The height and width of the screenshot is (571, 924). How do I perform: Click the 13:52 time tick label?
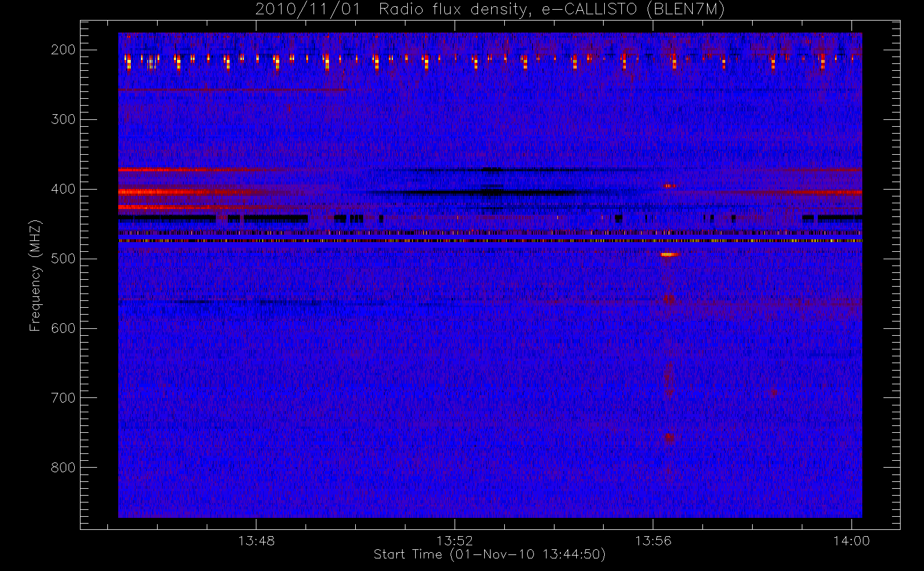[455, 540]
